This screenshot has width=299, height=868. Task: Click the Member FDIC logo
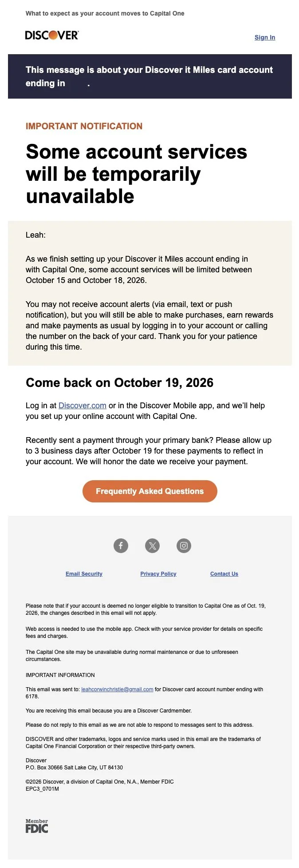tap(37, 826)
